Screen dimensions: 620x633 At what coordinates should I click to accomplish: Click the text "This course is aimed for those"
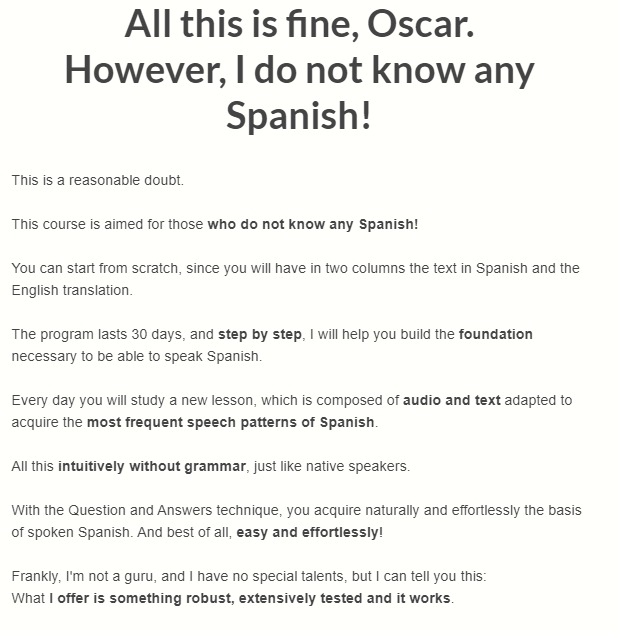pyautogui.click(x=108, y=224)
